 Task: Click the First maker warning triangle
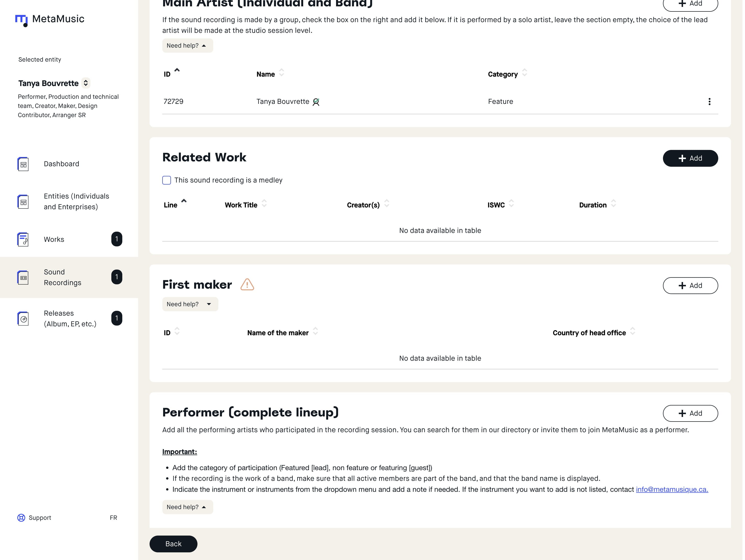click(247, 285)
